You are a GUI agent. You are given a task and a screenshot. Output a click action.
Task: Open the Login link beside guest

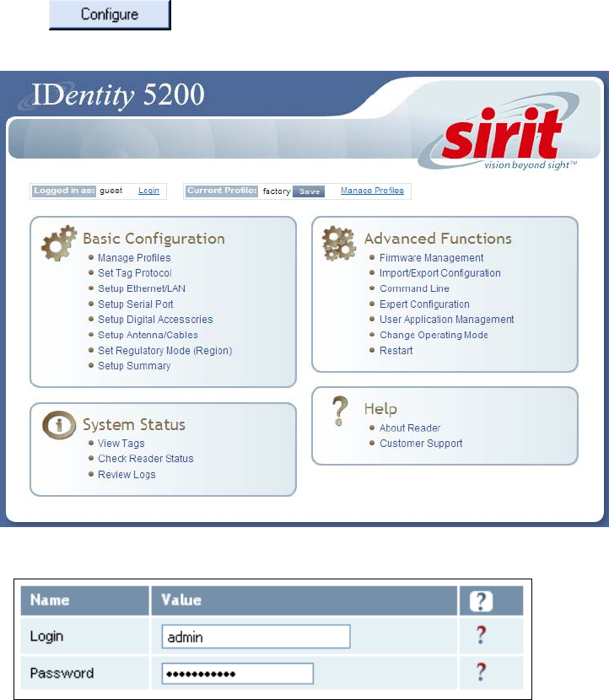click(x=148, y=191)
